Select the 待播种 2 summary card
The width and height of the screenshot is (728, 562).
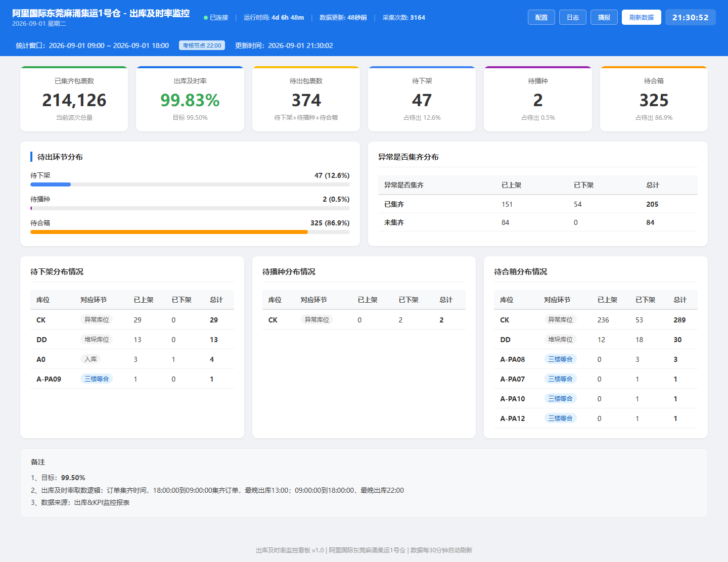(x=538, y=99)
